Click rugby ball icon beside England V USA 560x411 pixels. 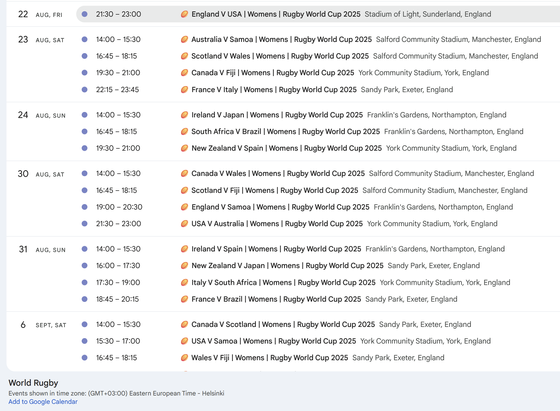tap(184, 14)
